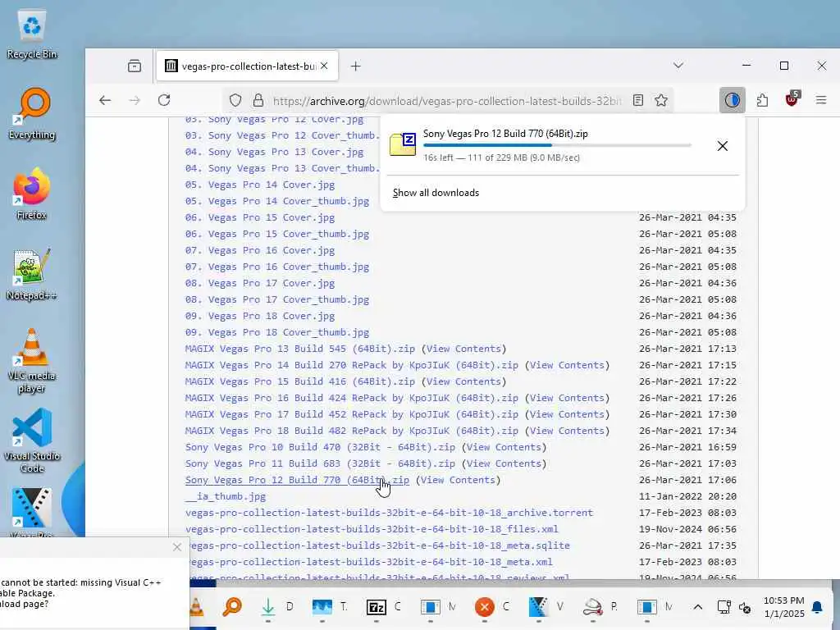Screen dimensions: 840x630
Task: Open a new browser tab
Action: (356, 66)
